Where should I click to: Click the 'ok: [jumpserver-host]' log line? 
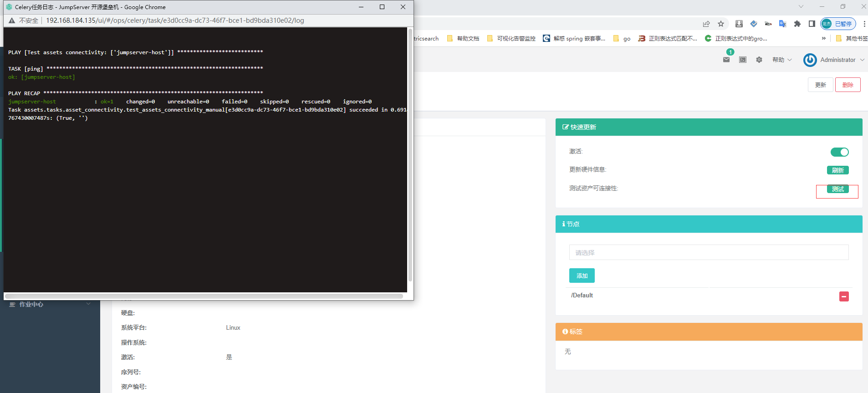tap(41, 77)
